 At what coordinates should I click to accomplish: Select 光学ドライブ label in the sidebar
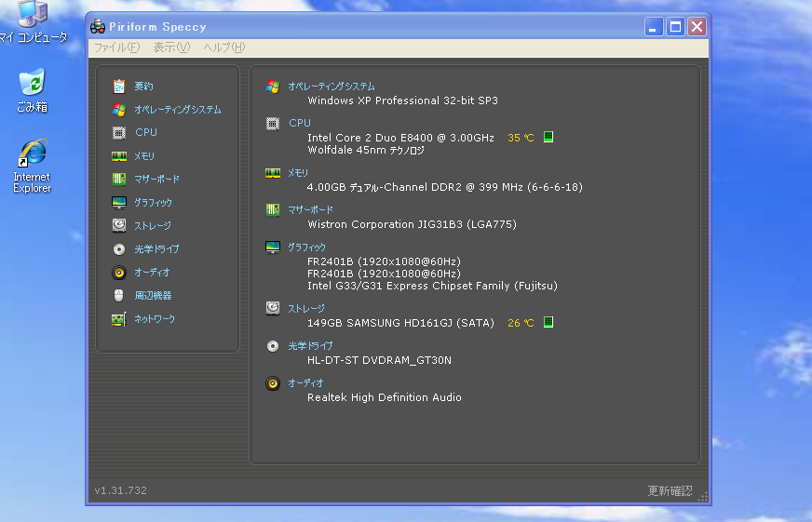pyautogui.click(x=157, y=248)
